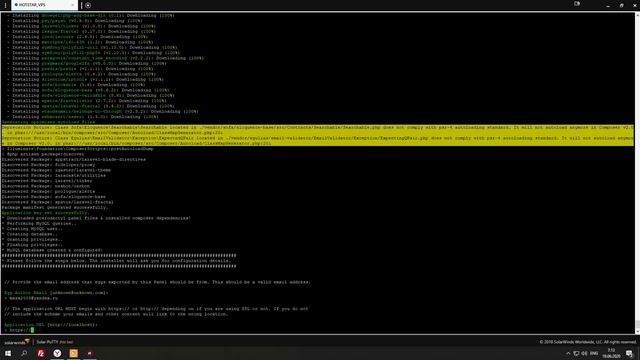Click the SolarWinds logo in footer

16,342
